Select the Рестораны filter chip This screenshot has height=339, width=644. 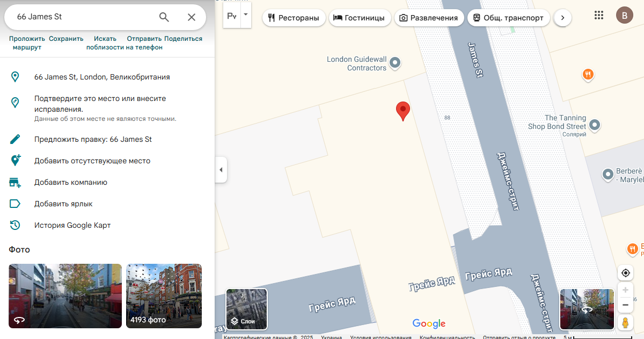click(x=294, y=18)
